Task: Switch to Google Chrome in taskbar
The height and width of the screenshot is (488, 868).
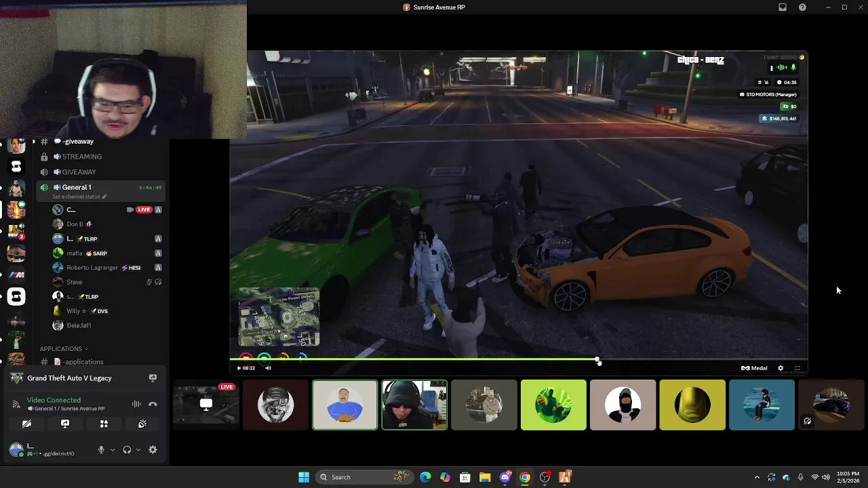Action: click(525, 477)
